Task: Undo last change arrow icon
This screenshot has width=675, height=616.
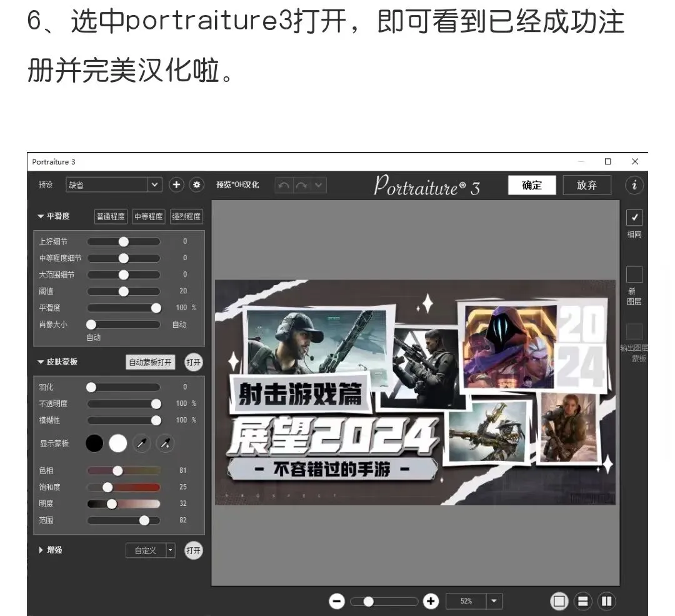Action: (284, 185)
